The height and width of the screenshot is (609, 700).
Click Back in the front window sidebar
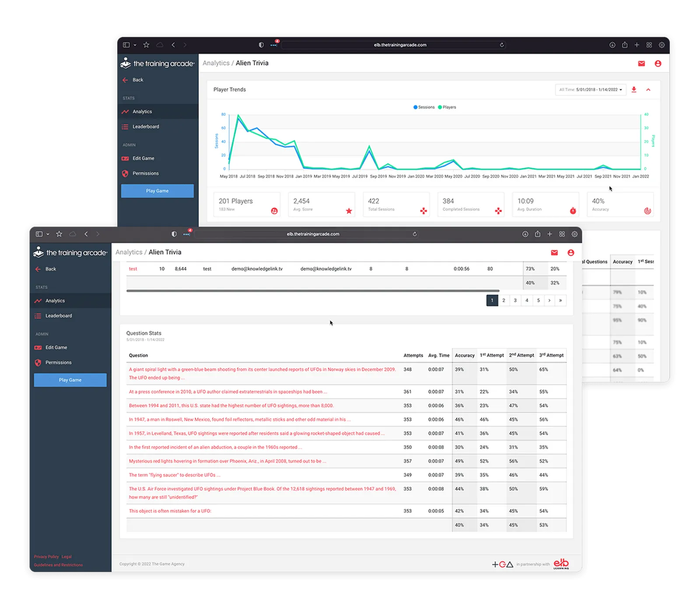click(x=46, y=269)
